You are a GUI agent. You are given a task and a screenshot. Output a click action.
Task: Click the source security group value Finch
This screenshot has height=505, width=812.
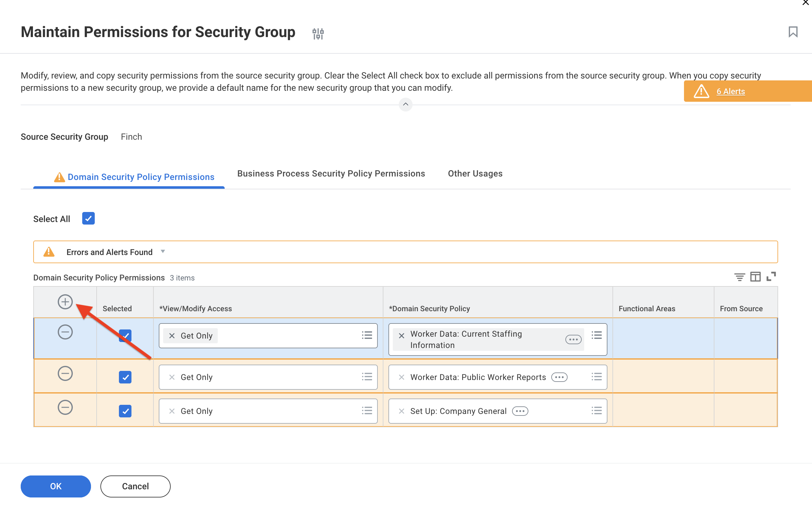131,137
